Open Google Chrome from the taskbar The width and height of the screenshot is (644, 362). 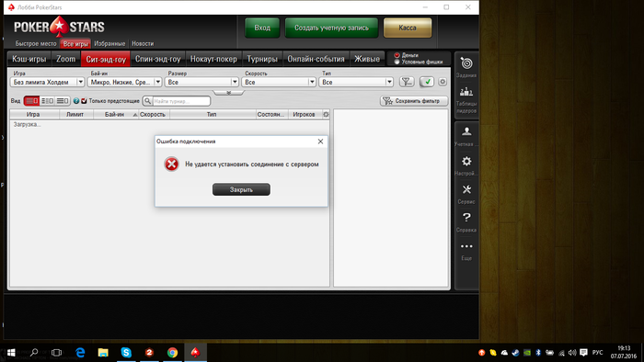tap(172, 352)
